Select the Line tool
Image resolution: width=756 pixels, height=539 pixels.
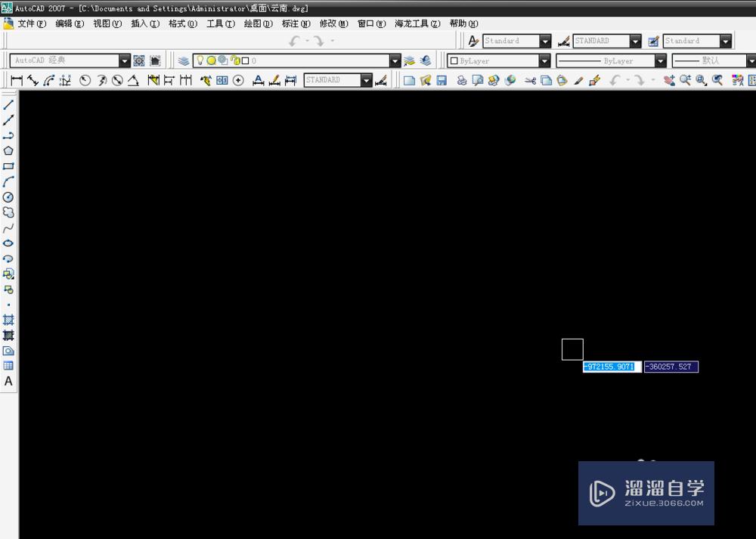coord(8,106)
